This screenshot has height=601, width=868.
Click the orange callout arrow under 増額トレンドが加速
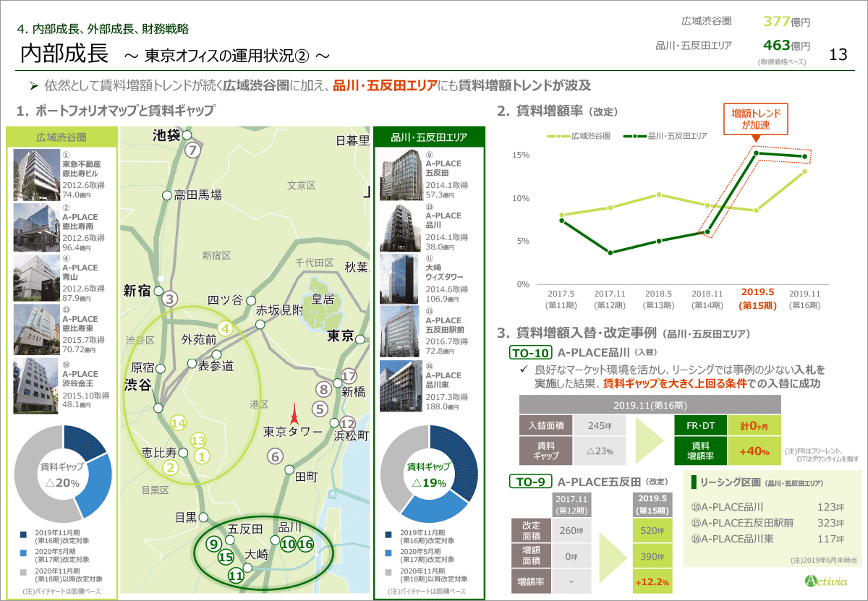tap(756, 137)
